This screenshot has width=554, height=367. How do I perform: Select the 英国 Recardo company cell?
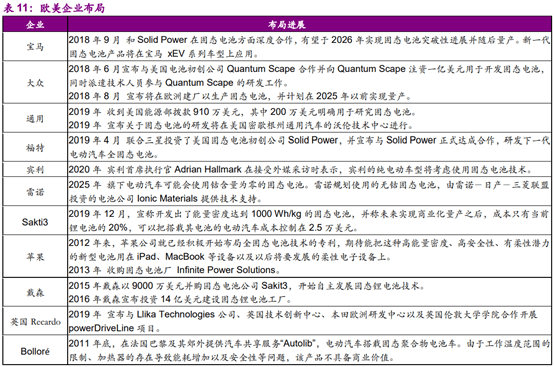[35, 321]
